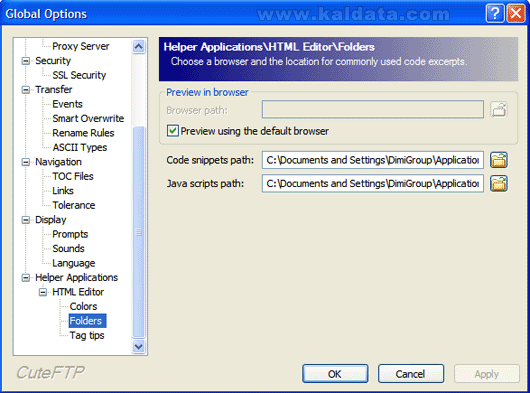530x393 pixels.
Task: Select the Helper Applications label
Action: coord(76,278)
